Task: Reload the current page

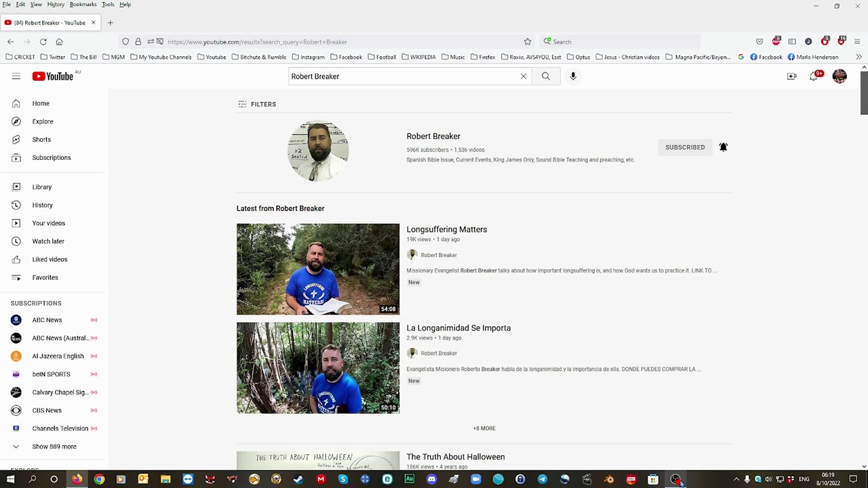Action: [43, 41]
